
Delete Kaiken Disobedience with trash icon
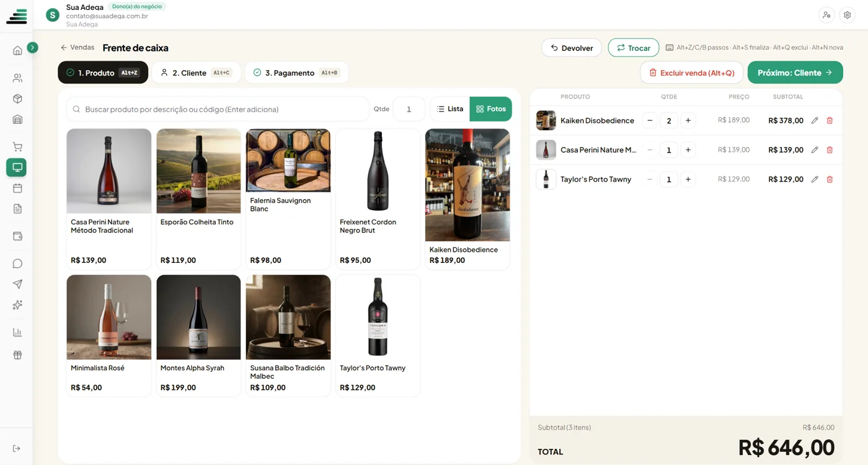[x=830, y=120]
